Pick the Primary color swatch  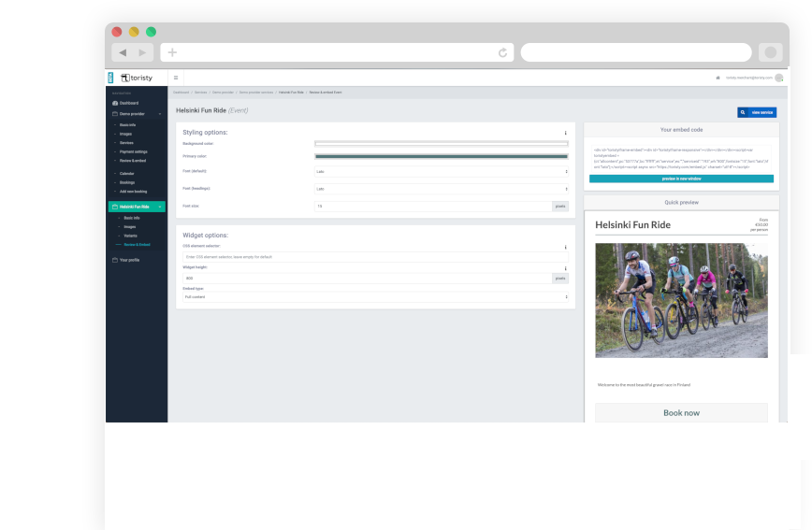442,156
